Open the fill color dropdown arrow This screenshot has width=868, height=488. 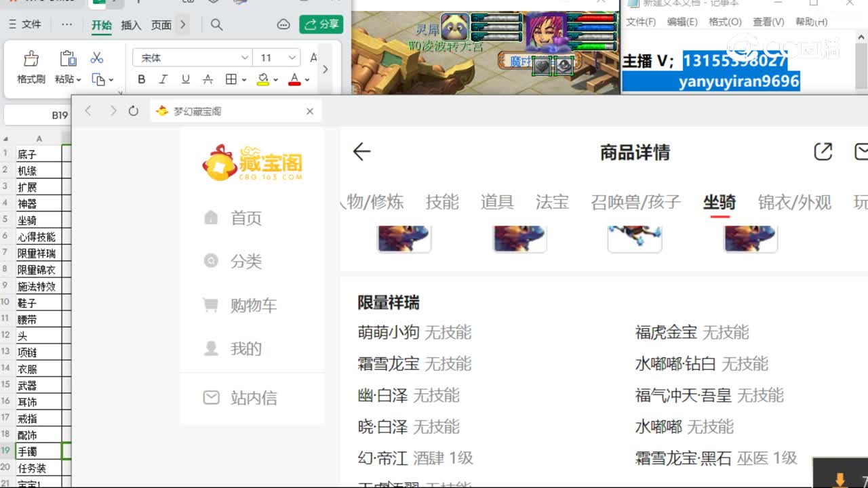pos(275,80)
